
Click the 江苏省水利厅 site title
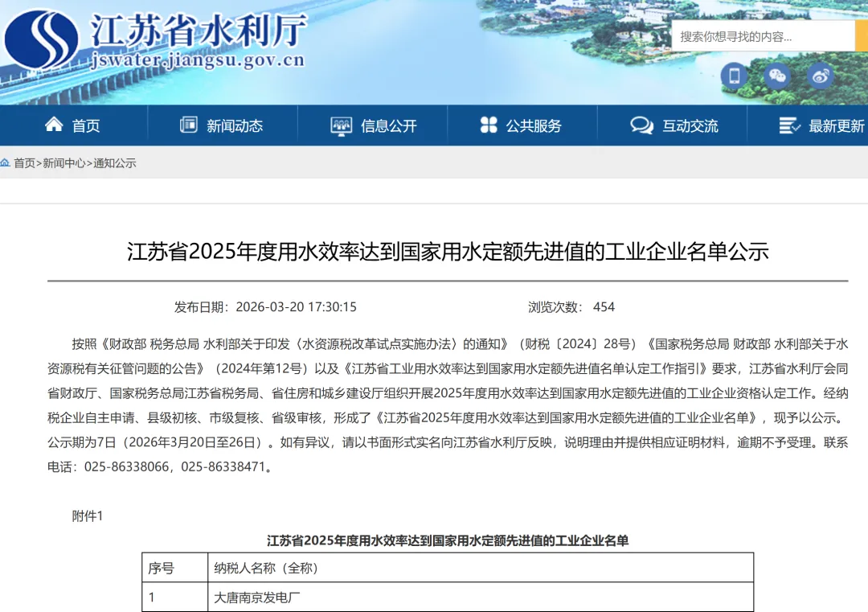199,30
